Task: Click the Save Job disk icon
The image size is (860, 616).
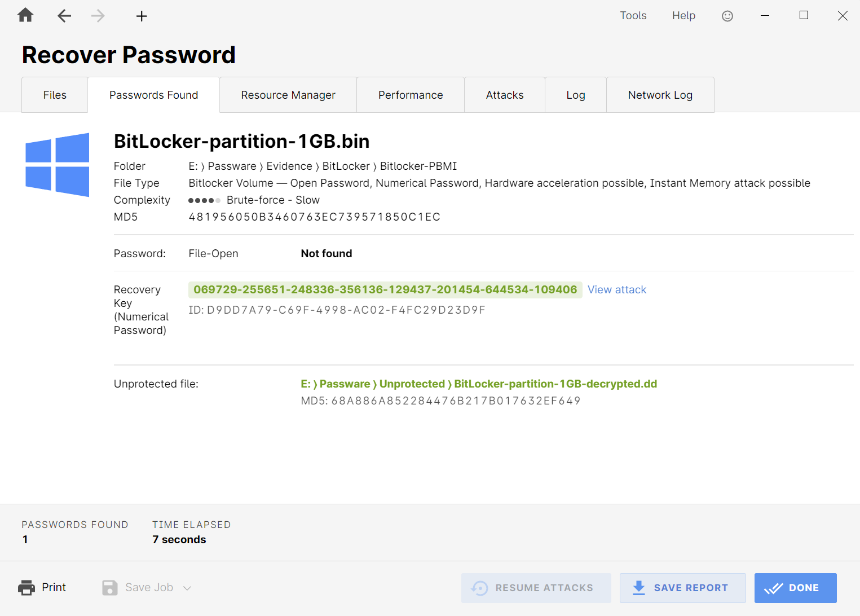Action: [x=110, y=588]
